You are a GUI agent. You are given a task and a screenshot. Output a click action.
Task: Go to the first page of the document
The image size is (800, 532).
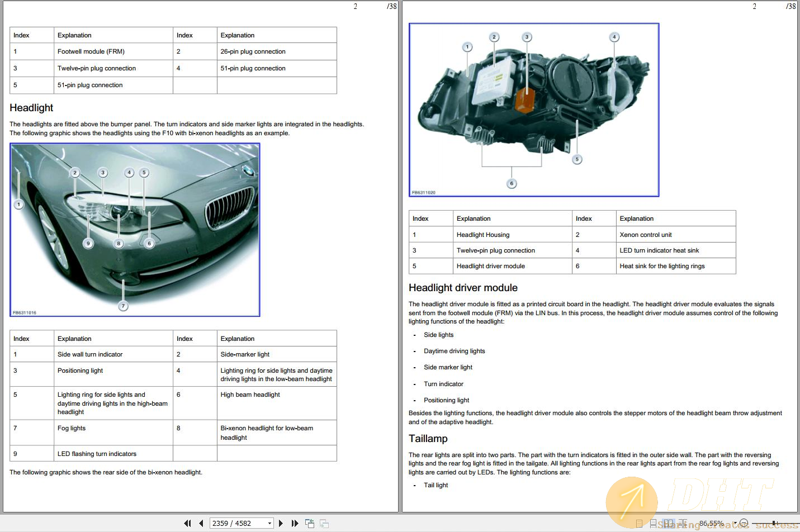187,524
